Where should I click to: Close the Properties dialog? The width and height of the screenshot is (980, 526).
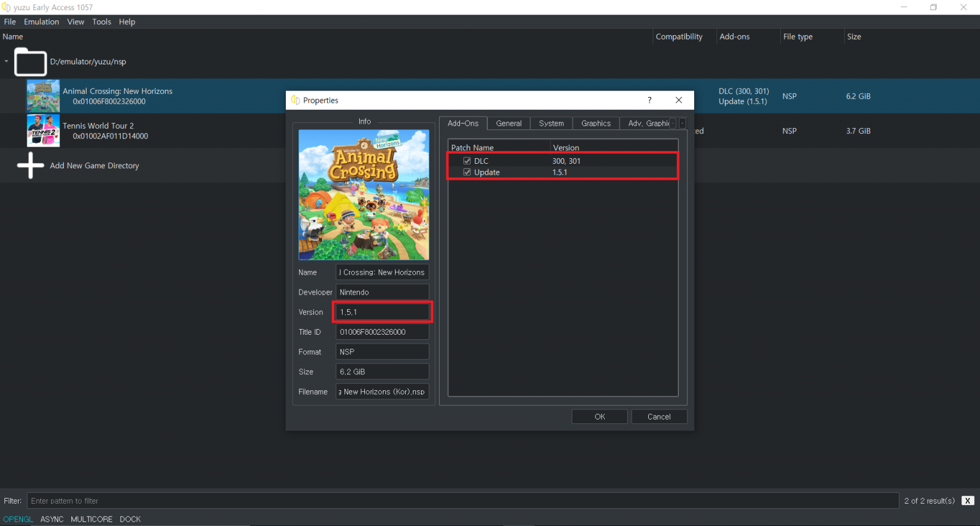coord(679,100)
